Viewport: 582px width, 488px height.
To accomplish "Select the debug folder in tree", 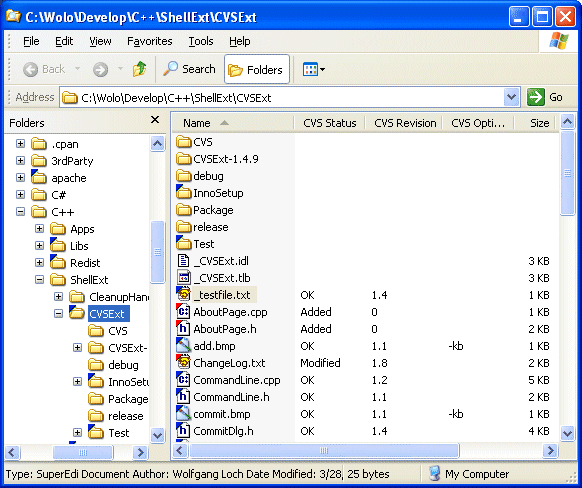I will click(114, 365).
